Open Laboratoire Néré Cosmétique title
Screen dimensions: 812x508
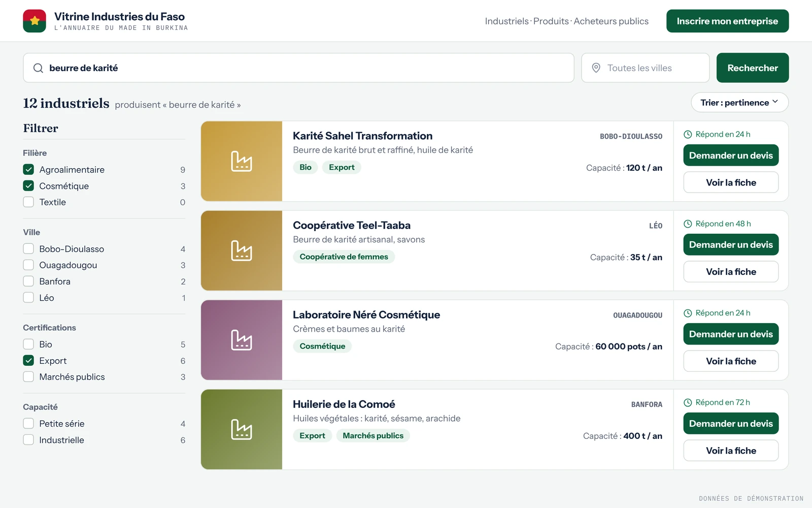pyautogui.click(x=366, y=315)
